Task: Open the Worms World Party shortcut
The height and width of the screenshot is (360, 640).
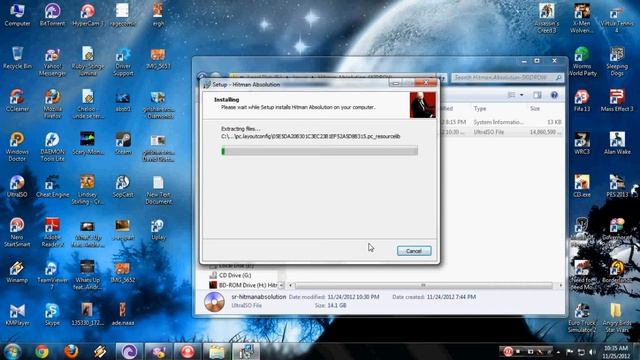Action: coord(582,61)
